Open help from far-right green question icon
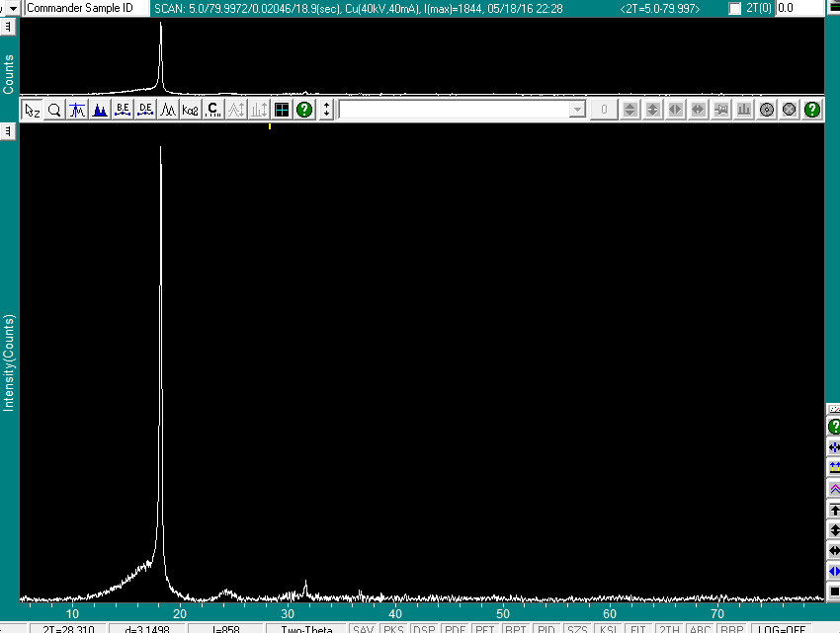Viewport: 840px width, 633px height. pos(812,110)
